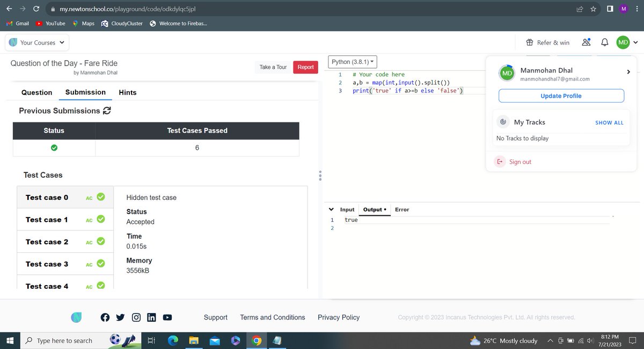Open the friends/community icon
This screenshot has width=644, height=349.
click(x=586, y=42)
